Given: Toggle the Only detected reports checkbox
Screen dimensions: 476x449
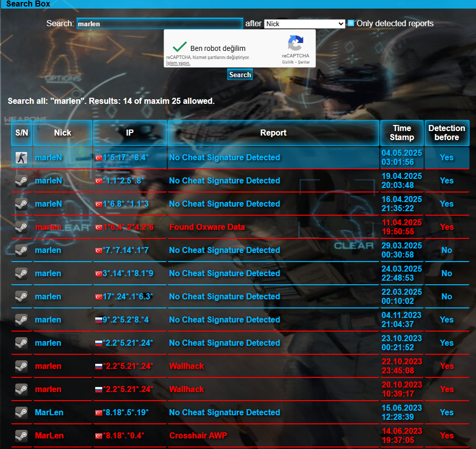Looking at the screenshot, I should point(351,23).
